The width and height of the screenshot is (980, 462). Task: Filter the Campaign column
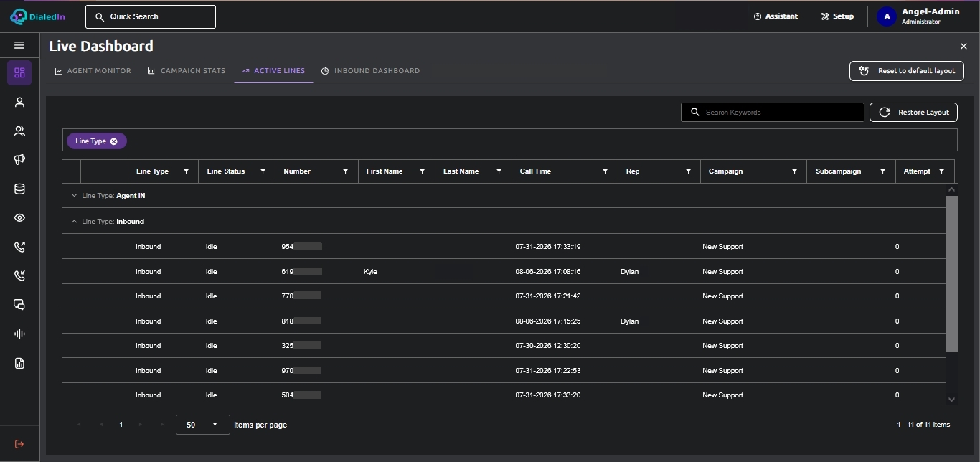tap(794, 171)
